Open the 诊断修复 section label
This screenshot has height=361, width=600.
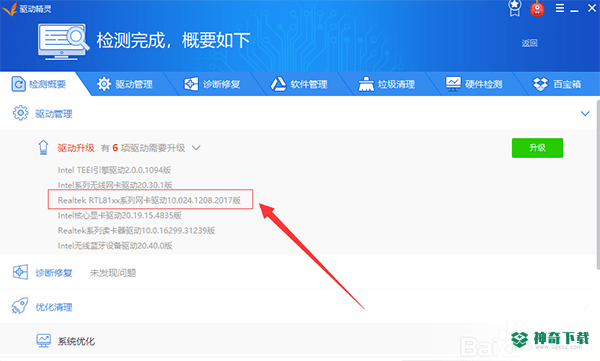[54, 273]
